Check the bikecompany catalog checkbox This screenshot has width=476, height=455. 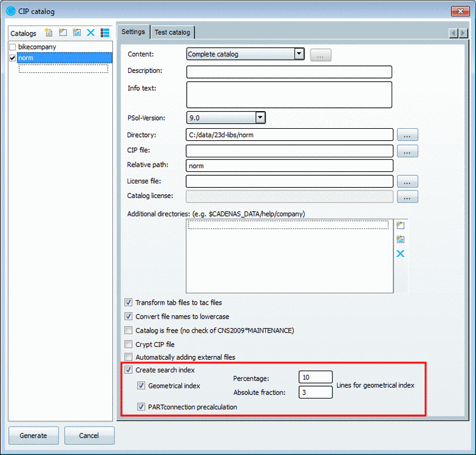click(13, 47)
